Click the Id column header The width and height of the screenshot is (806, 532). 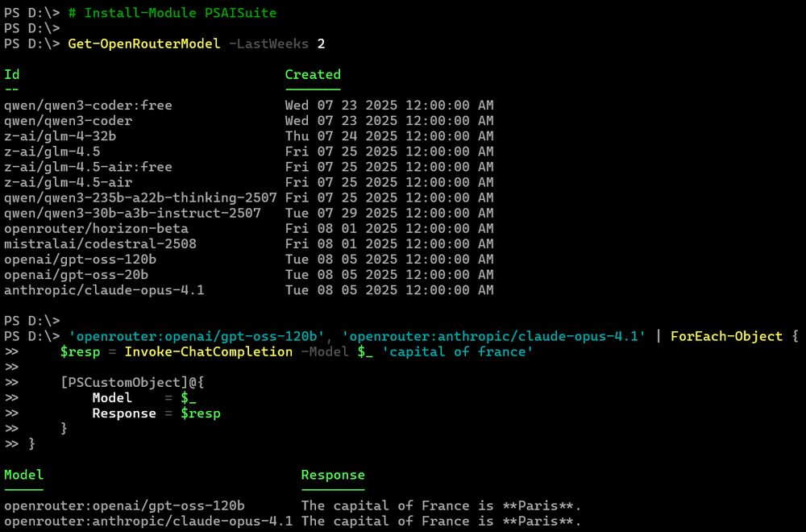[x=12, y=74]
